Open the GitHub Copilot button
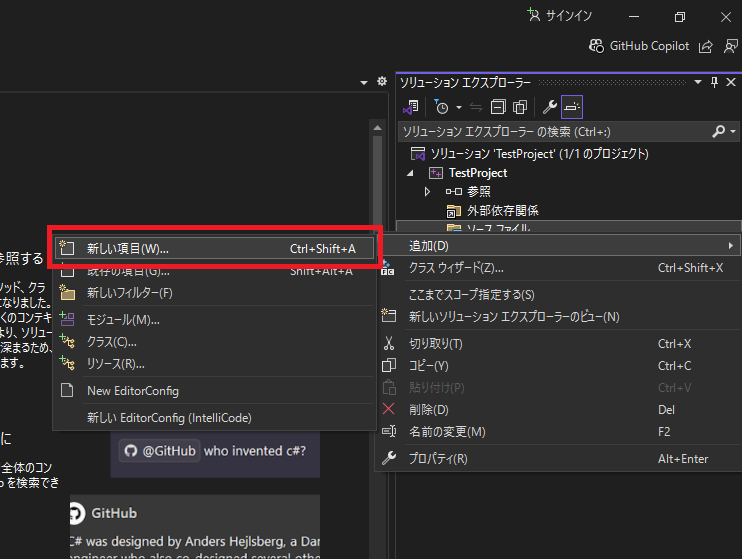This screenshot has width=742, height=559. [638, 46]
